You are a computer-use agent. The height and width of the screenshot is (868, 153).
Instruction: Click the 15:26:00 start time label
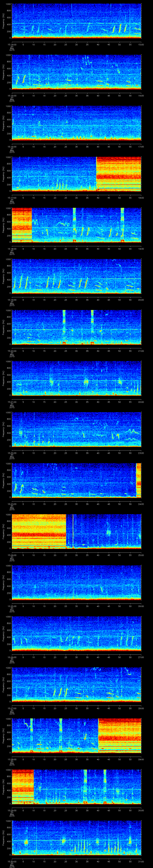[x=12, y=657]
